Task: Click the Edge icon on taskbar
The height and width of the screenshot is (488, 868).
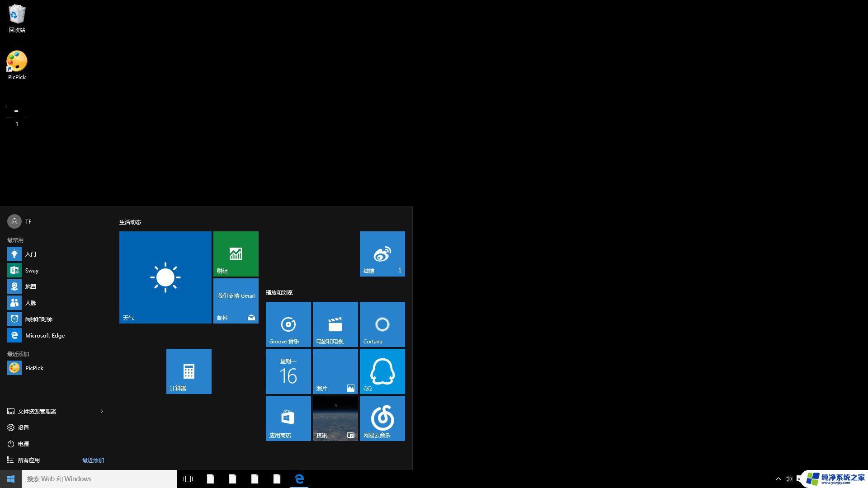Action: coord(299,479)
